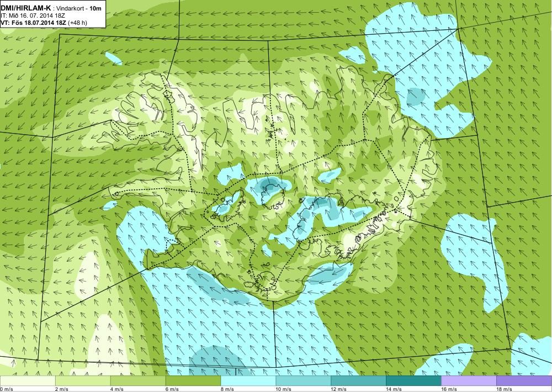This screenshot has height=392, width=552.
Task: Click the '8 m/s' legend label
Action: pyautogui.click(x=227, y=389)
